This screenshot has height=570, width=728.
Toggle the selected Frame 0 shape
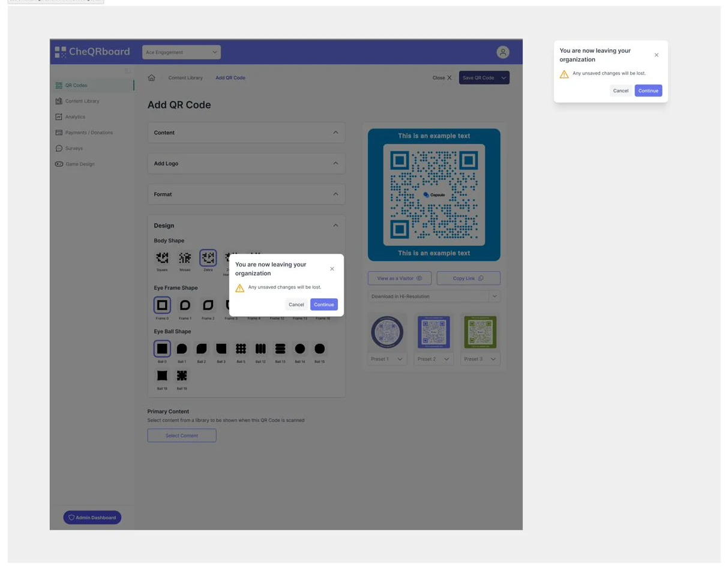coord(162,305)
